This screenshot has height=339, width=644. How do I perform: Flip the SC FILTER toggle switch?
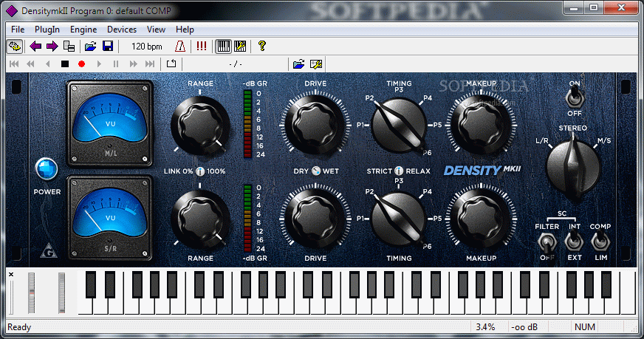tap(547, 242)
